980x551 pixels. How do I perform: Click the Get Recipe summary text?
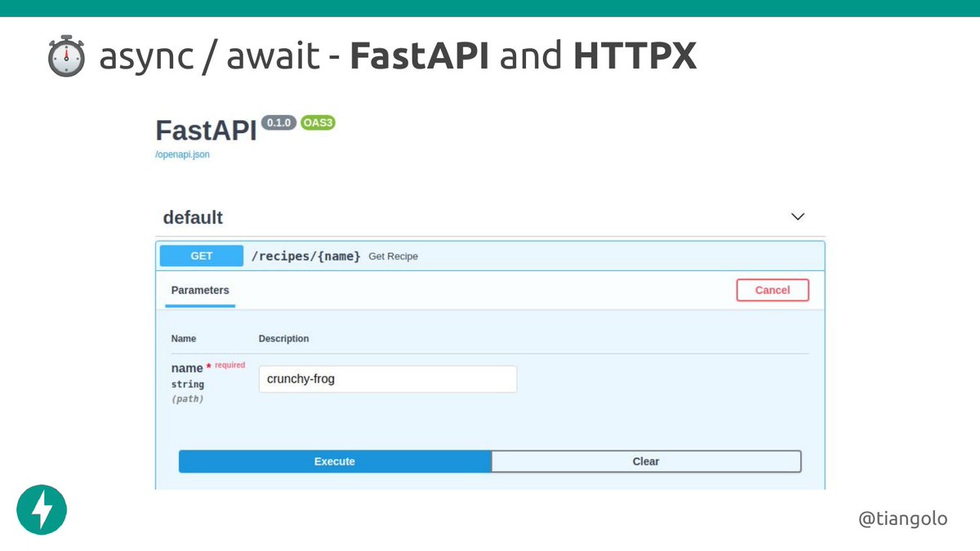(393, 256)
